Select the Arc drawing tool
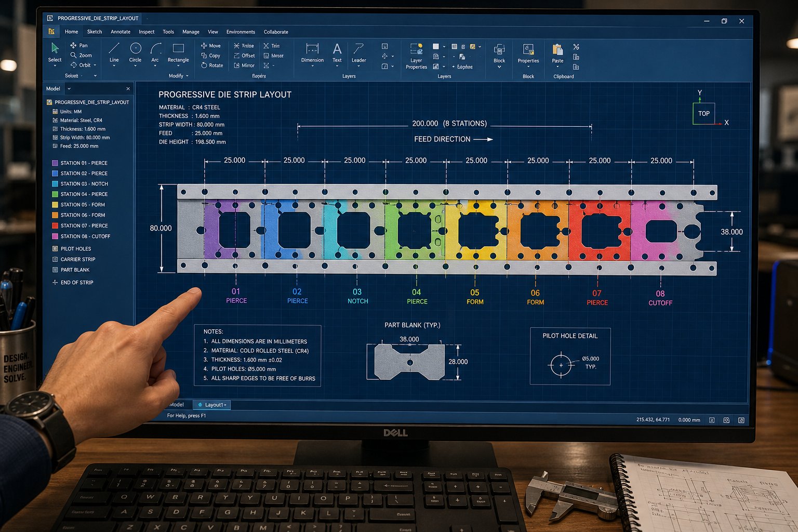The image size is (798, 532). pyautogui.click(x=155, y=52)
